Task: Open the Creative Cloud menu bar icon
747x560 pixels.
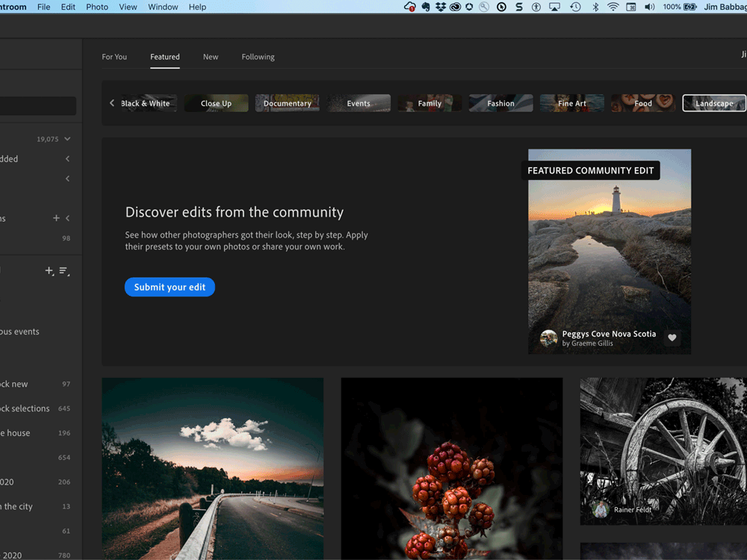Action: point(455,7)
